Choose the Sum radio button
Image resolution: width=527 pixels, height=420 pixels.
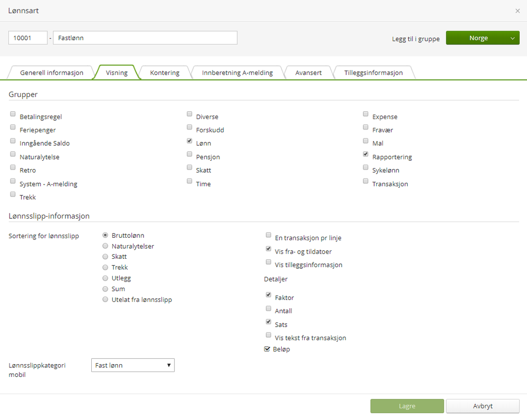point(105,289)
